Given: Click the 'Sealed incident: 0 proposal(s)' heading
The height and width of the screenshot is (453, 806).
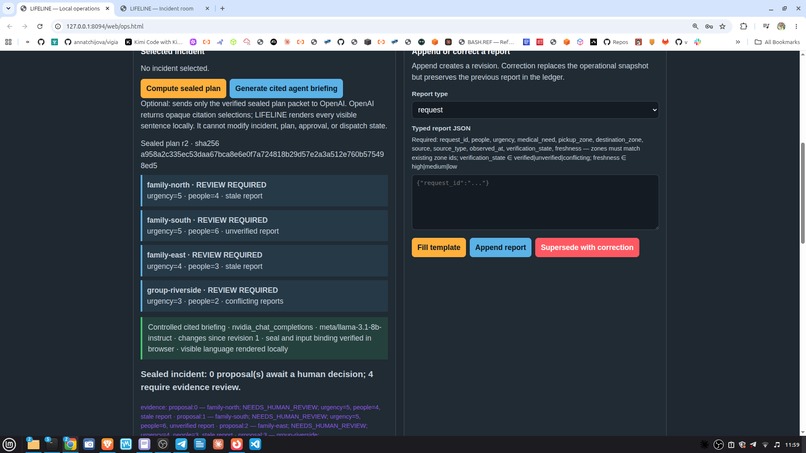Looking at the screenshot, I should pos(257,380).
